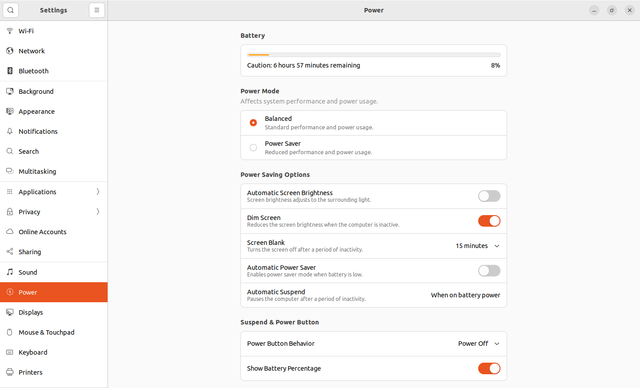Click the Wi-Fi icon in sidebar
Viewport: 640px width, 388px height.
(x=10, y=31)
